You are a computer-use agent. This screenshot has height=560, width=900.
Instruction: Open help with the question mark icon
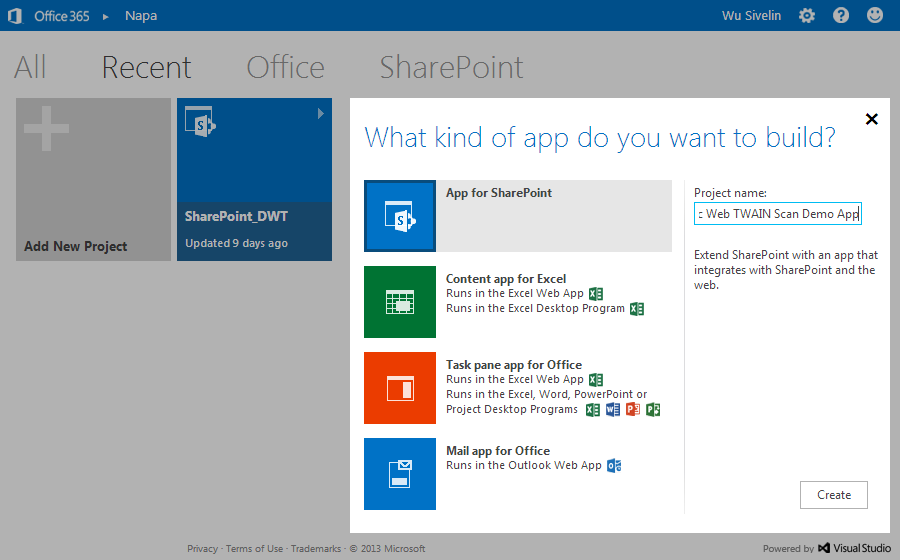[x=841, y=15]
